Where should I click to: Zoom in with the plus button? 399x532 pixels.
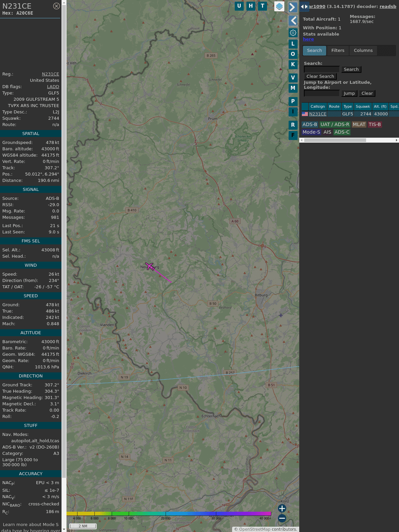coord(282,508)
